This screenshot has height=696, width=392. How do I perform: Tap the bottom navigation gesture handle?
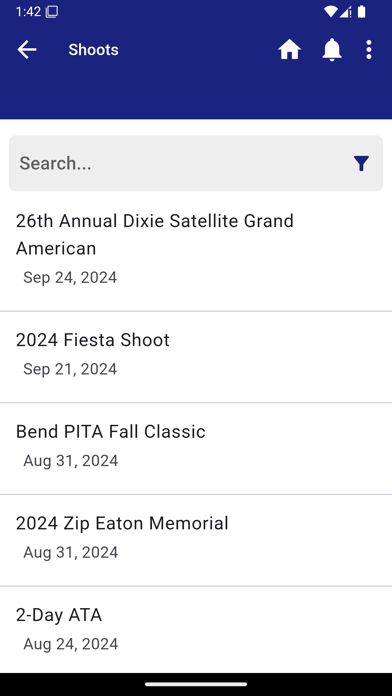[196, 684]
